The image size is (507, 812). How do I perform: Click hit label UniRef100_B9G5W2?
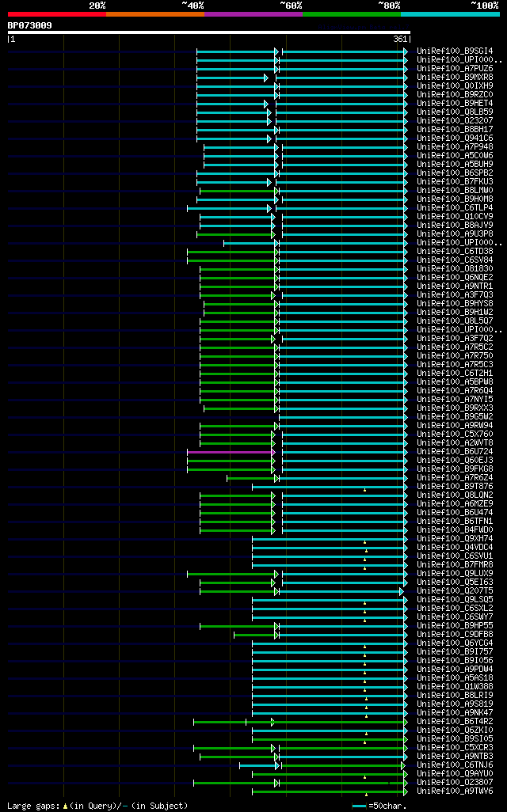(456, 417)
